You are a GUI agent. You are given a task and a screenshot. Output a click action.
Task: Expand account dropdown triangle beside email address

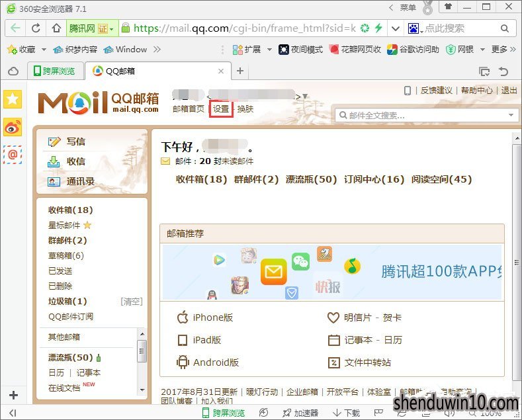click(x=304, y=97)
